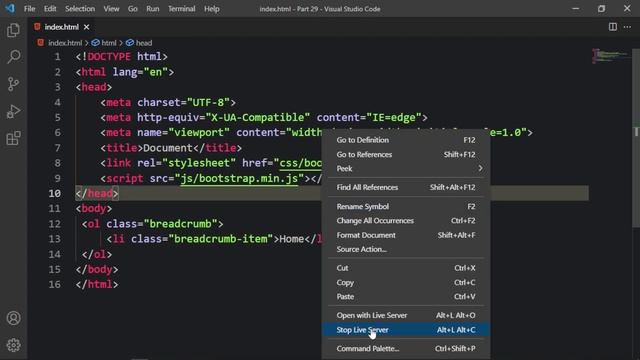Open the Edit menu
The height and width of the screenshot is (360, 640).
pyautogui.click(x=50, y=9)
